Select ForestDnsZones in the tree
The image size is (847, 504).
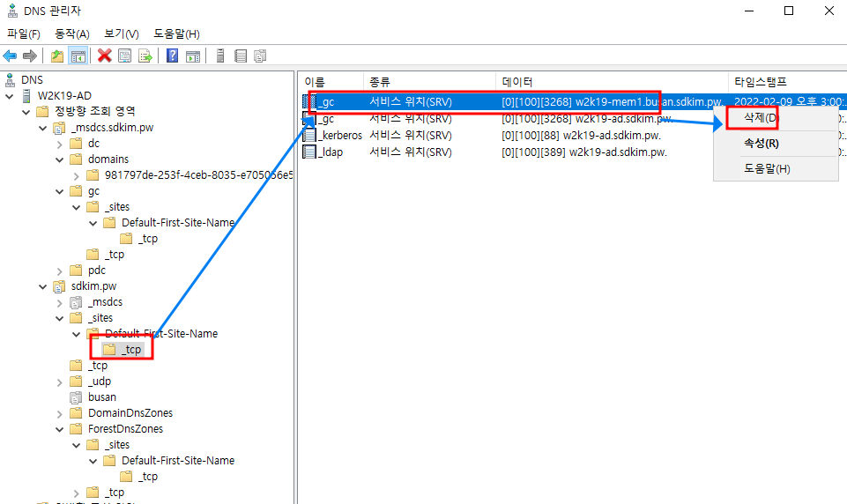[x=125, y=429]
